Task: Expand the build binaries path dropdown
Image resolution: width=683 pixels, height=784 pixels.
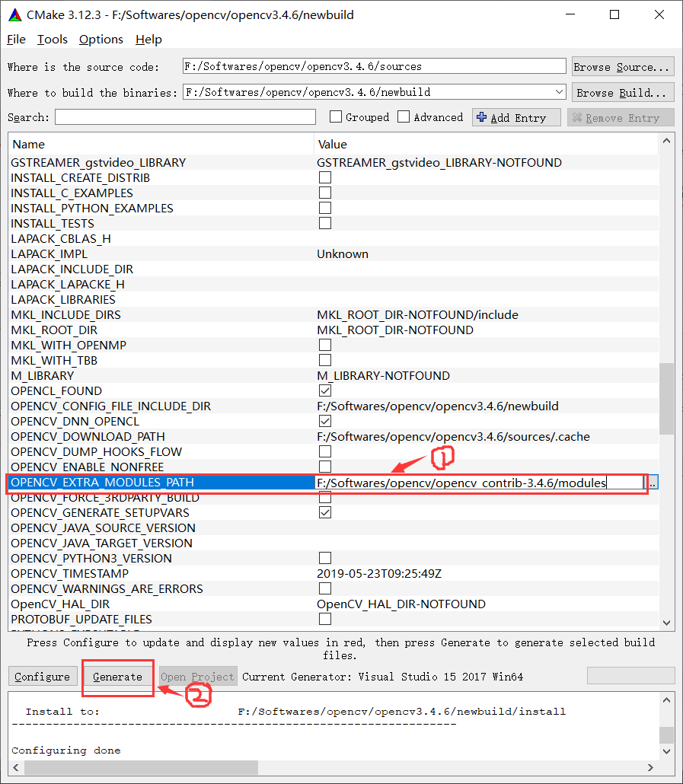Action: pos(560,92)
